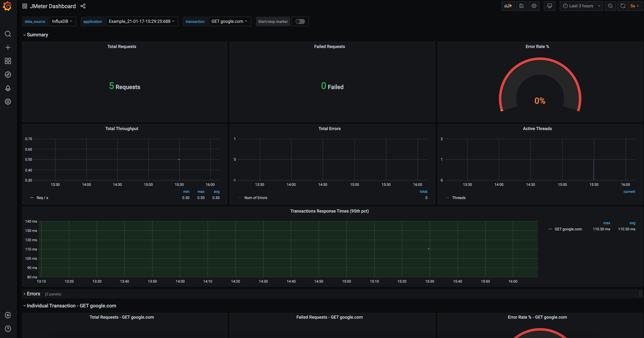Click the JMeter Dashboard title
The width and height of the screenshot is (644, 338).
tap(53, 6)
